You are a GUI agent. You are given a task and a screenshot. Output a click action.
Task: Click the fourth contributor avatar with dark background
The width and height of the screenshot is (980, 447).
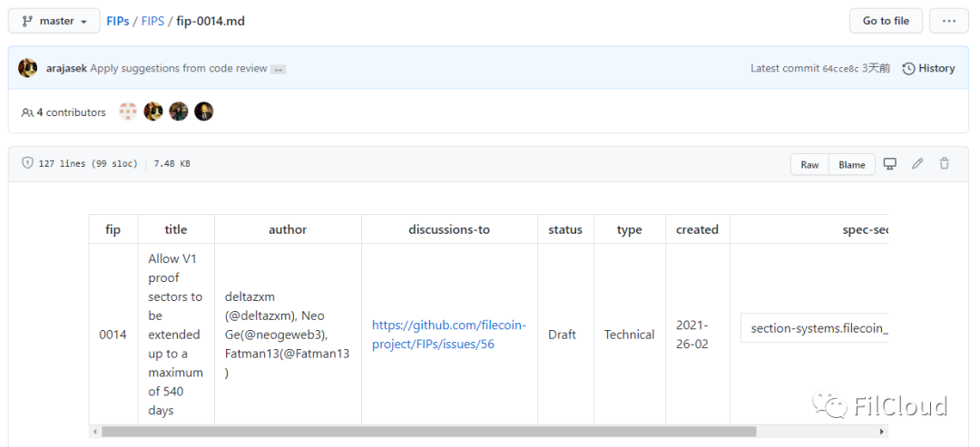point(204,112)
